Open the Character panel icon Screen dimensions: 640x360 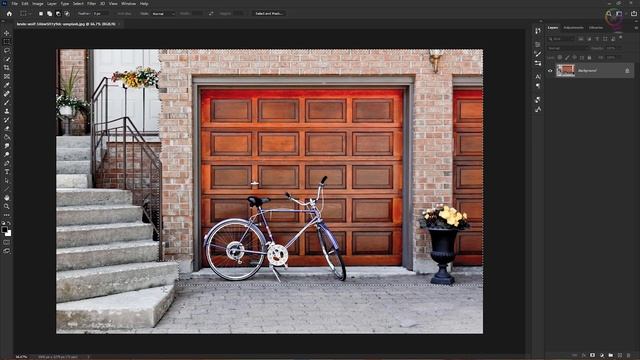538,77
